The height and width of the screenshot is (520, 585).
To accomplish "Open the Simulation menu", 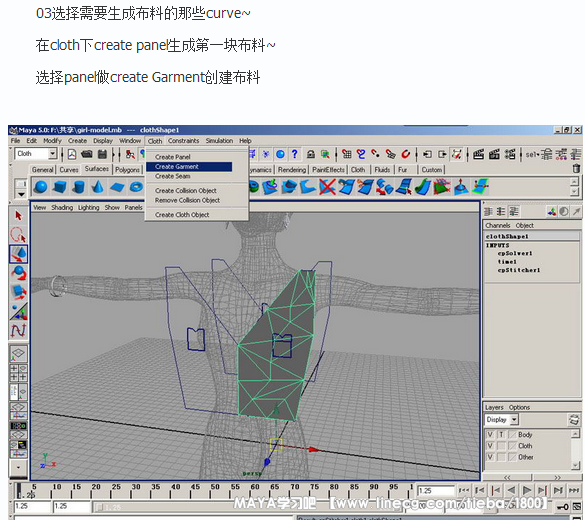I will point(219,141).
